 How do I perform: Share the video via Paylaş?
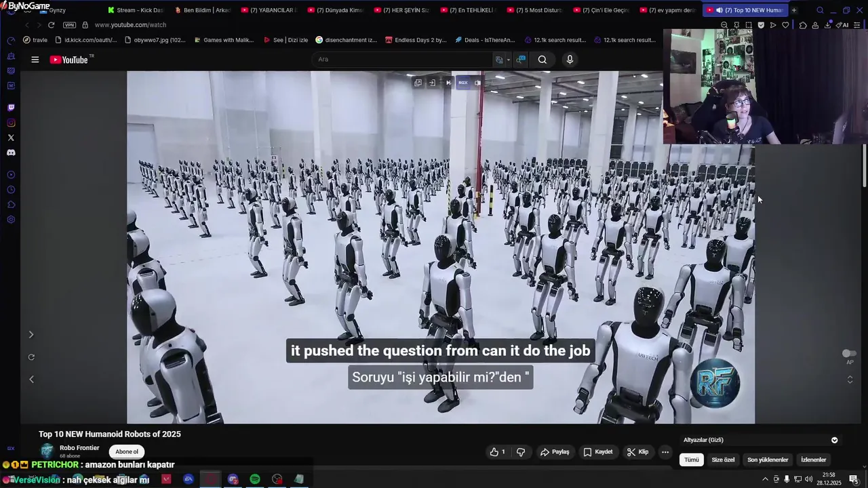pos(555,452)
